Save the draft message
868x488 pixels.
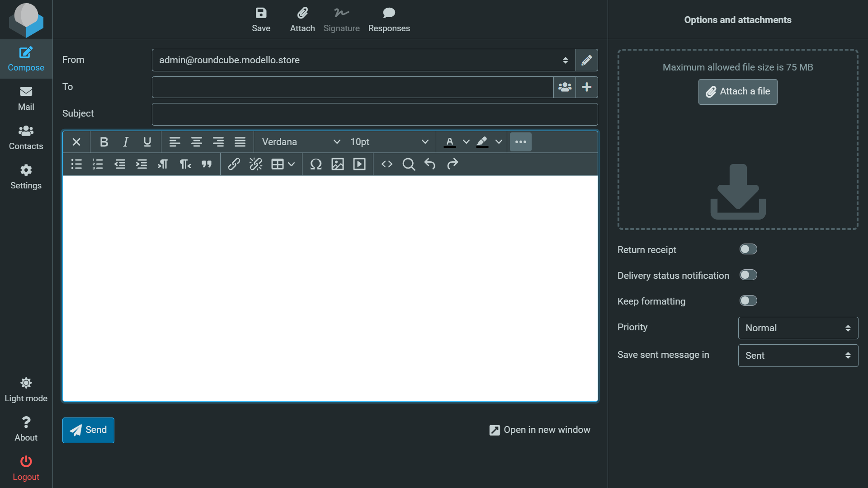point(261,19)
